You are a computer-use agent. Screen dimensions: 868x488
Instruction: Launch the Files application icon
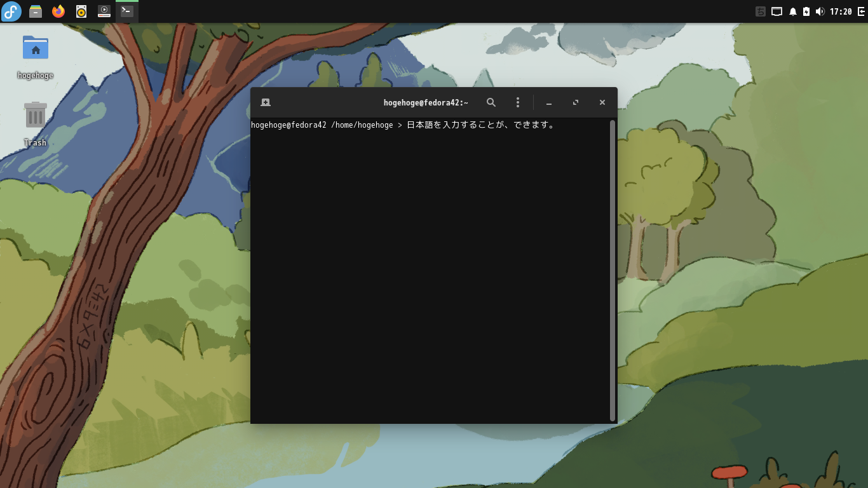coord(35,11)
